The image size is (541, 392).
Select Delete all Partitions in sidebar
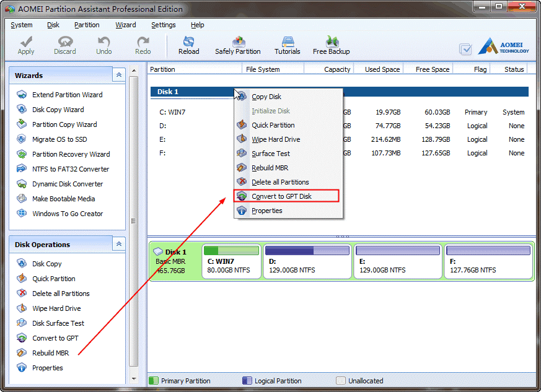click(x=53, y=294)
